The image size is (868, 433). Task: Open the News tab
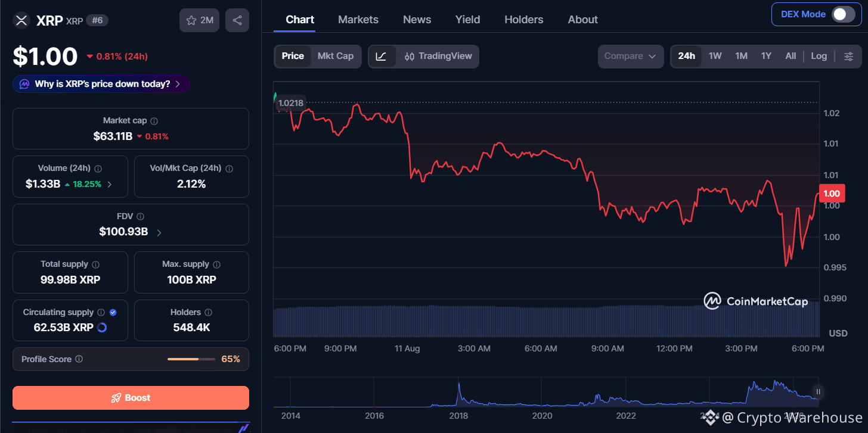point(417,20)
